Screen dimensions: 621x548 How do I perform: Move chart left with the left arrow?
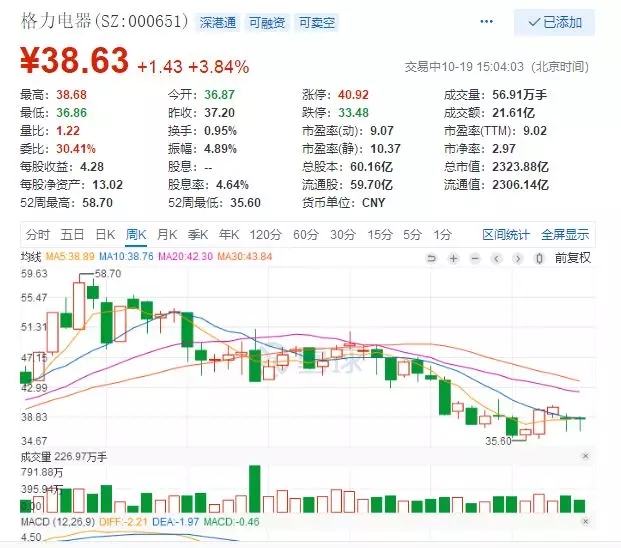497,259
